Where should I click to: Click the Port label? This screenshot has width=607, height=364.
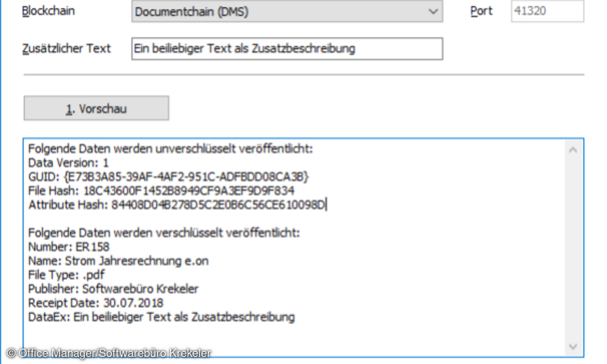(481, 11)
